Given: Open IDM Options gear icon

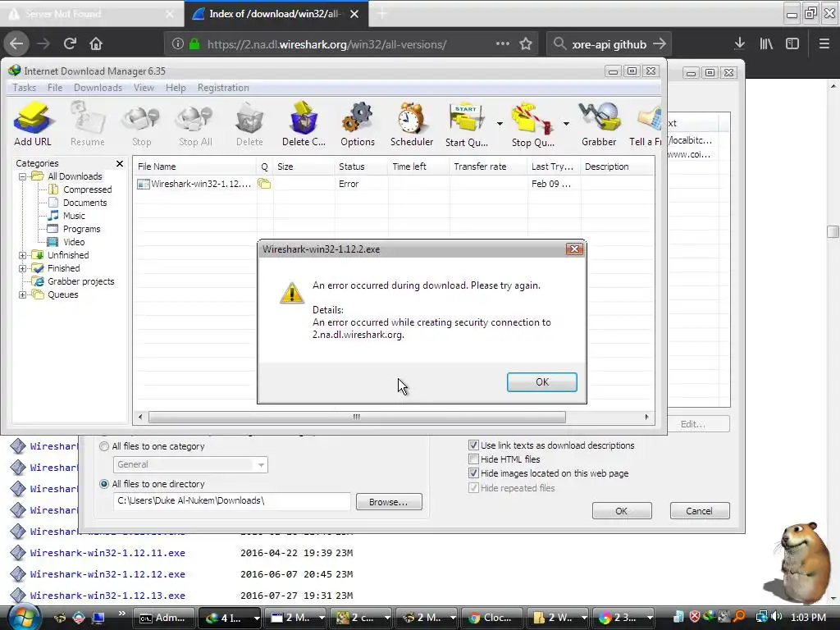Looking at the screenshot, I should pyautogui.click(x=358, y=124).
